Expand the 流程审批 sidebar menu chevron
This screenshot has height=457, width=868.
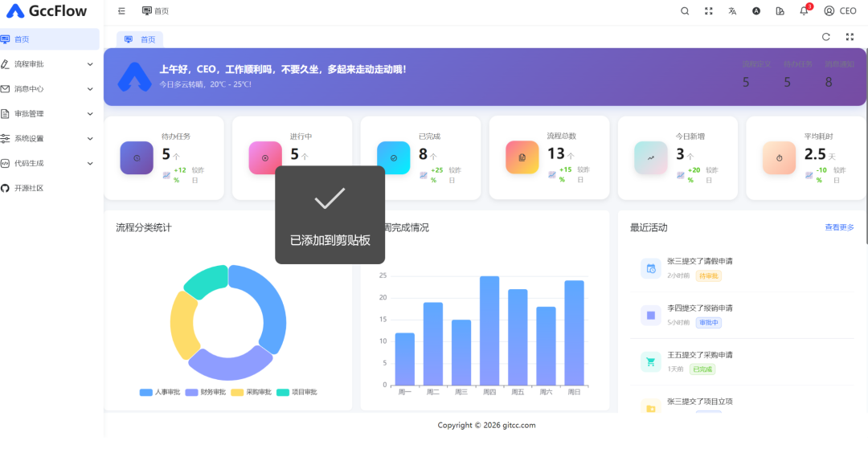point(90,64)
